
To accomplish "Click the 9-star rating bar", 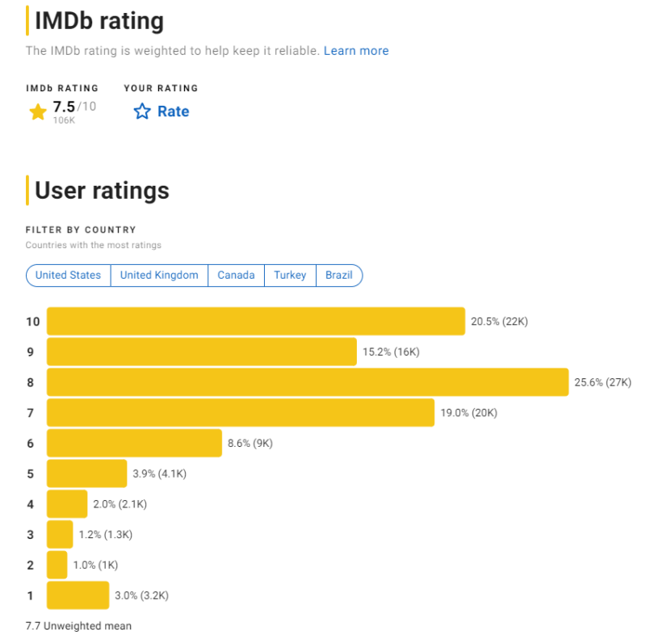I will tap(202, 352).
